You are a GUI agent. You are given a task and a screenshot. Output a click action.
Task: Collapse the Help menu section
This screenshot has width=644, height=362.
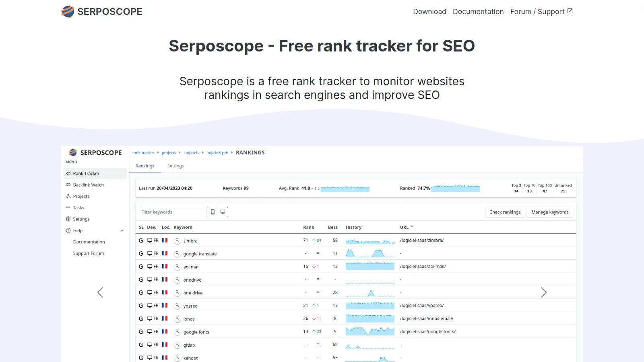(122, 230)
